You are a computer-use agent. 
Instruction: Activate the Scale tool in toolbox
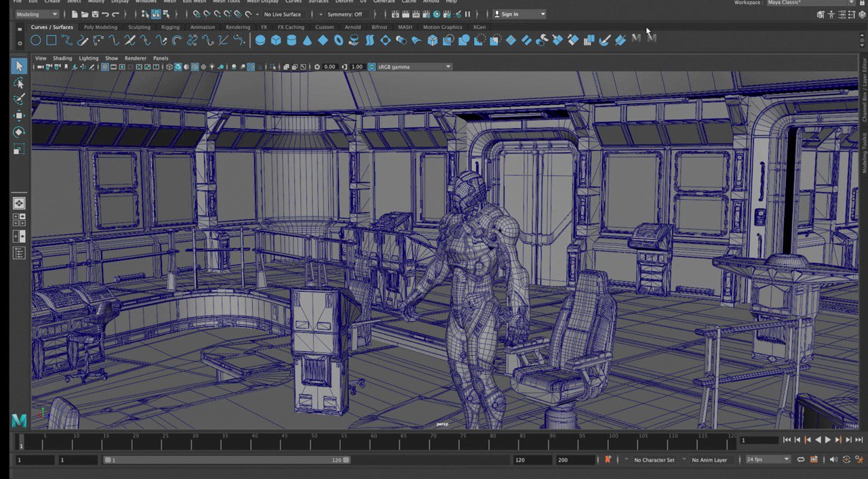click(x=19, y=148)
